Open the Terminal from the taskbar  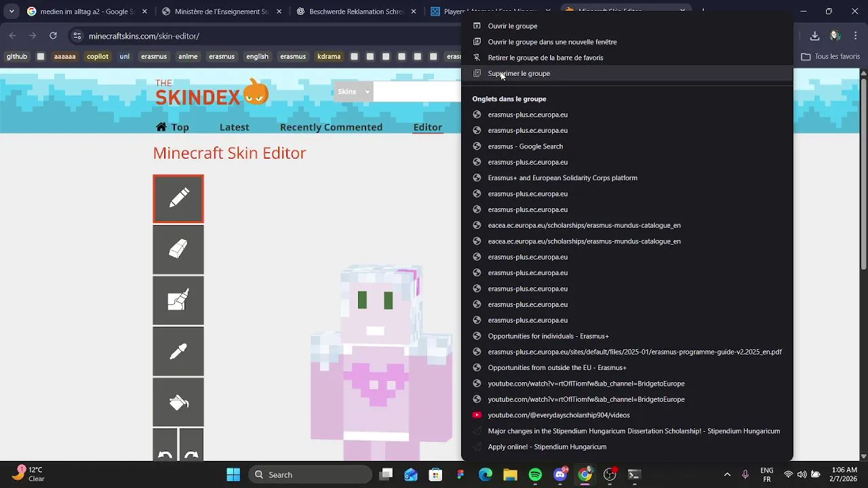tap(634, 474)
